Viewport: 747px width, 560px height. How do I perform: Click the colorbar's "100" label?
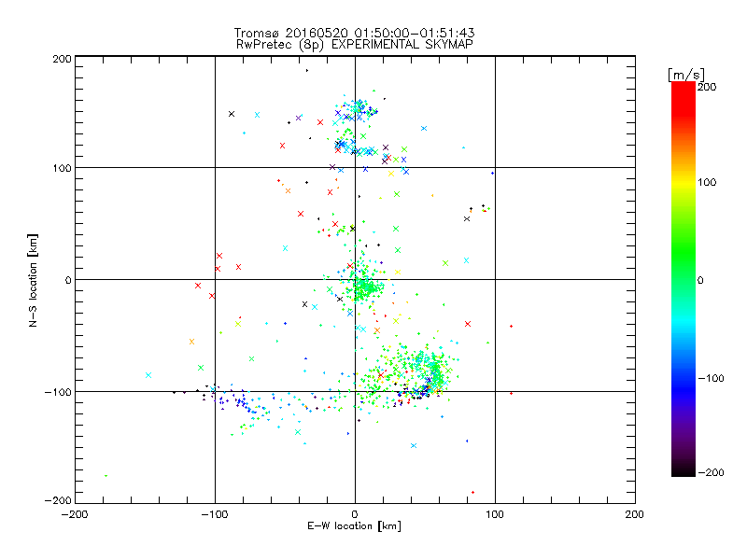tap(707, 182)
